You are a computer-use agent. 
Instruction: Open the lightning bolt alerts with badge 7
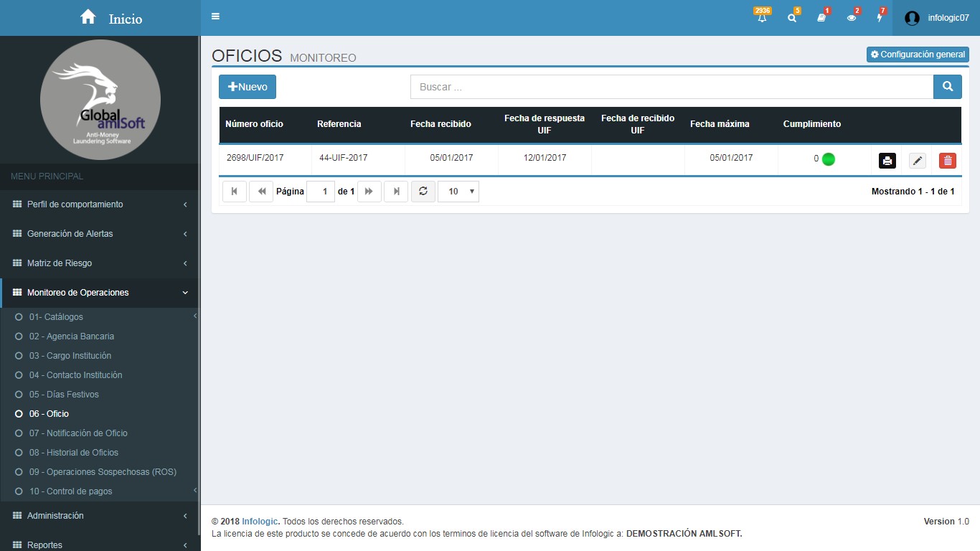[880, 18]
